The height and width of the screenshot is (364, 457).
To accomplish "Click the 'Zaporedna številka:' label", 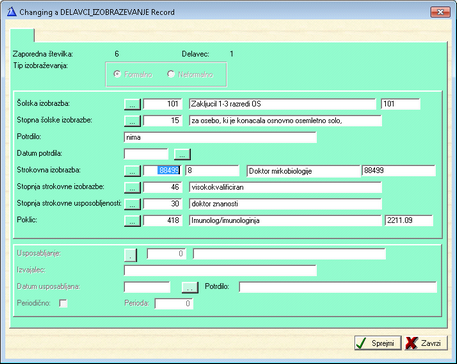I will click(x=43, y=54).
